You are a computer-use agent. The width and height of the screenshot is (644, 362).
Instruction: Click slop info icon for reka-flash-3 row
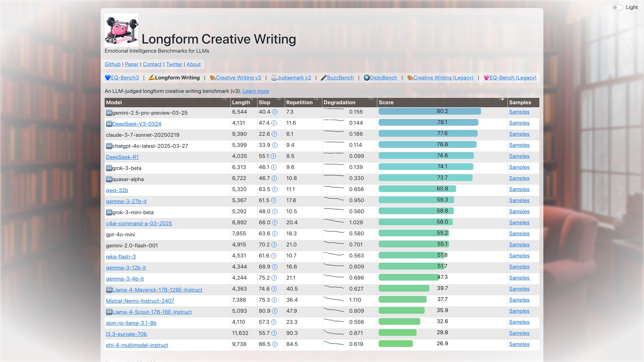[274, 256]
